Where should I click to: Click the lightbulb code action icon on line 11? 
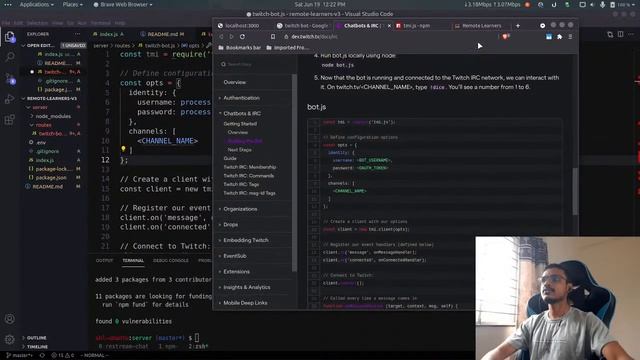[123, 149]
